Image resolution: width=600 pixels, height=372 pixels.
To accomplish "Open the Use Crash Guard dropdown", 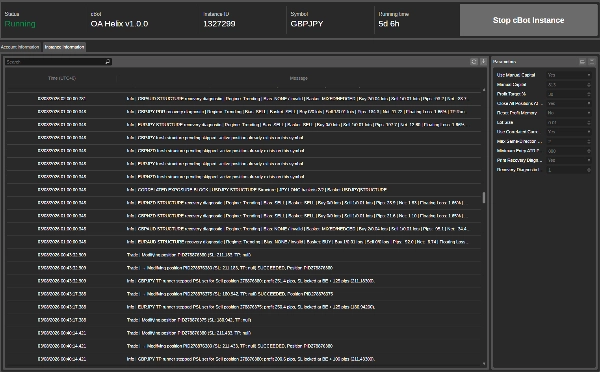I will click(x=569, y=132).
